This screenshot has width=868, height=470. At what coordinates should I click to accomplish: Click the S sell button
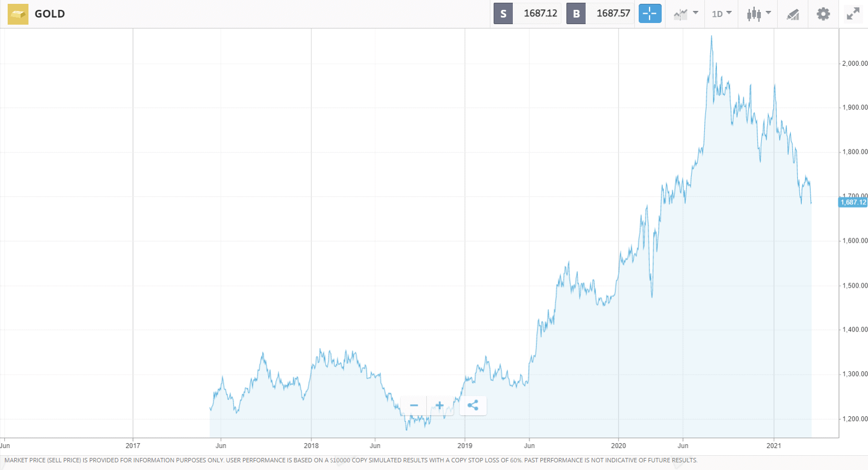coord(503,14)
